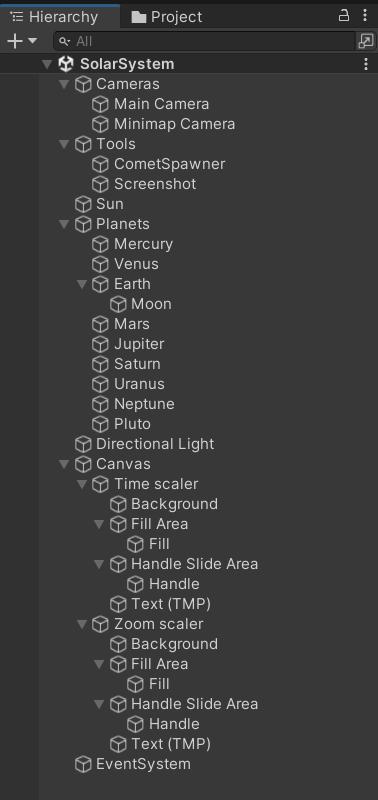Select the Hierarchy tab
The width and height of the screenshot is (378, 800).
pos(55,17)
